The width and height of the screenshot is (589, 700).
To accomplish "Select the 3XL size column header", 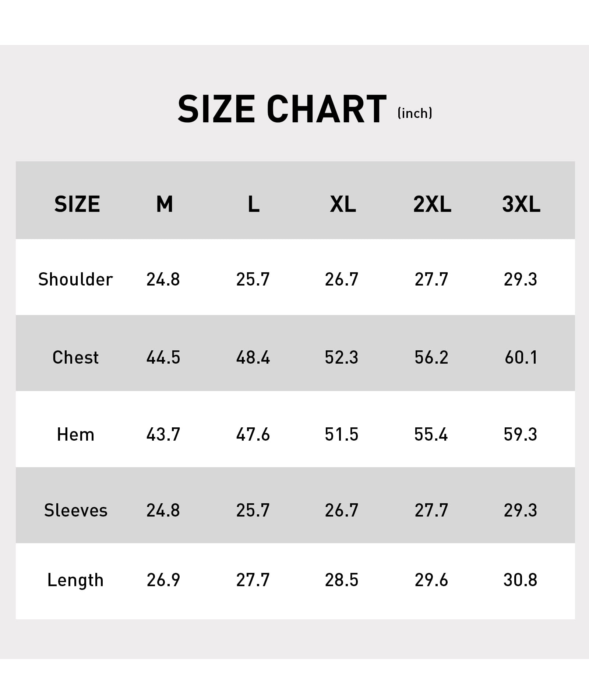I will 521,204.
